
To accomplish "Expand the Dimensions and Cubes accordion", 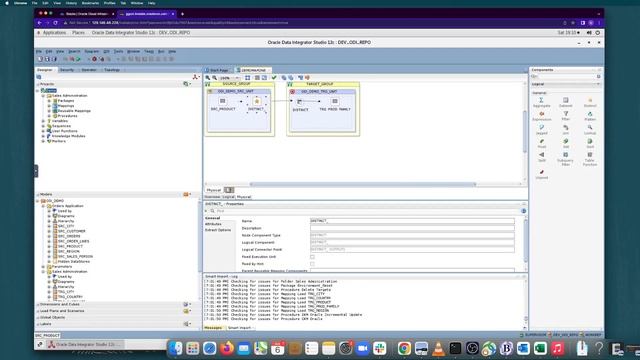I will pos(60,304).
